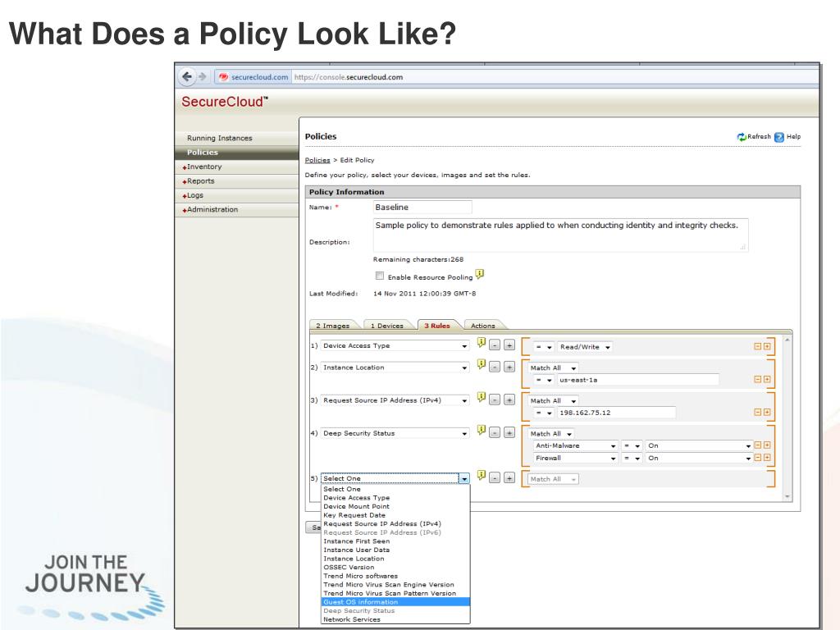This screenshot has height=630, width=840.
Task: Click info icon for Request Source IP rule
Action: 481,397
